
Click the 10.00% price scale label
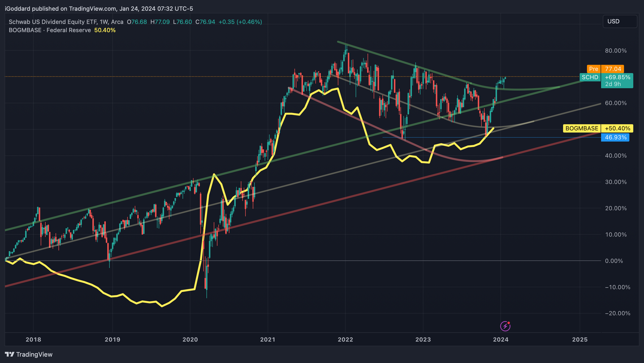click(616, 235)
